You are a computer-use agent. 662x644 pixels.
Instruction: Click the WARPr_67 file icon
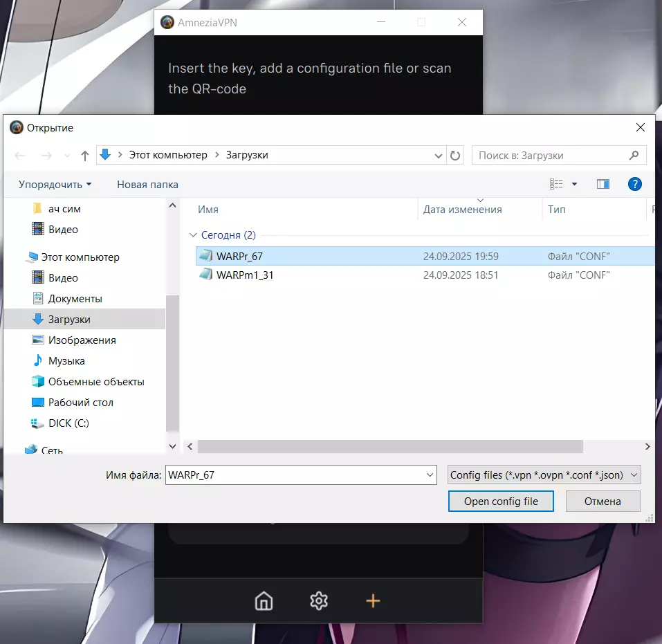205,255
